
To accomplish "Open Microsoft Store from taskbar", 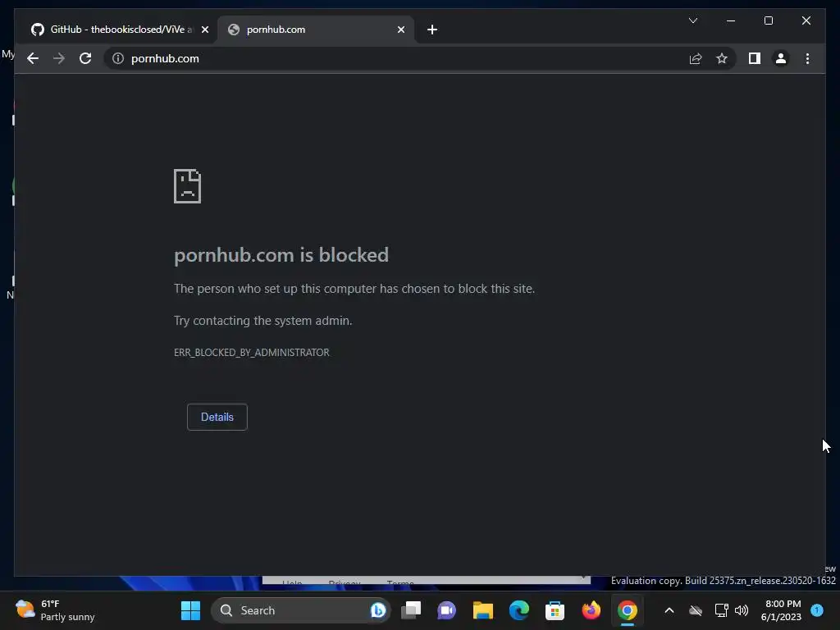I will [x=555, y=610].
